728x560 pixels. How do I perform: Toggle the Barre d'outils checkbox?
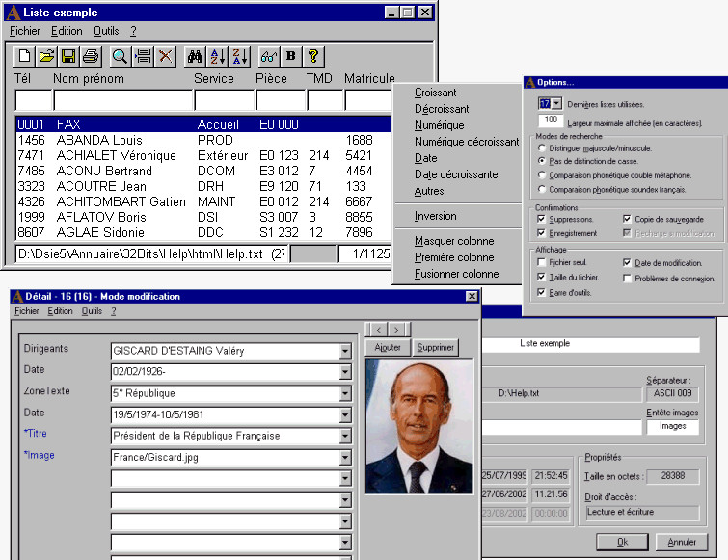pos(541,292)
